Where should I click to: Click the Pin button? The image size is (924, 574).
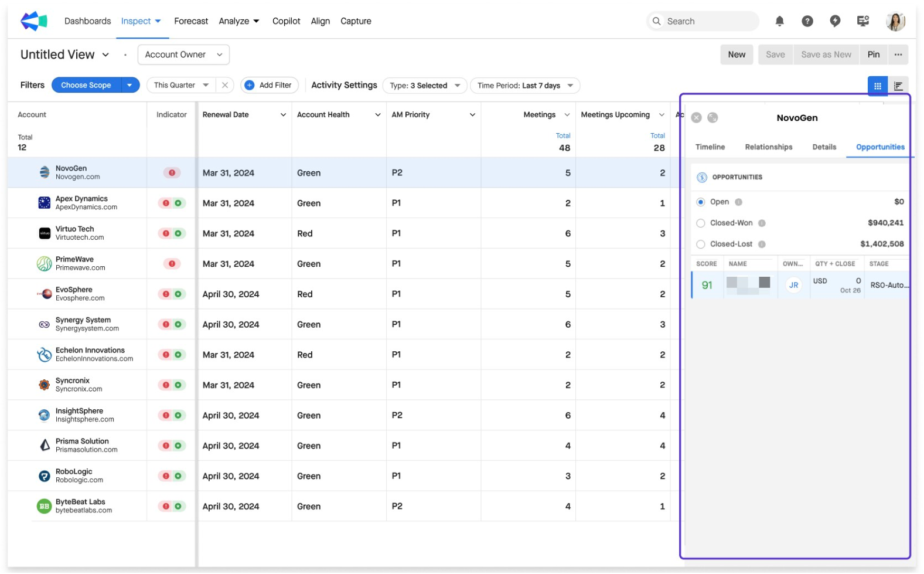pyautogui.click(x=873, y=55)
